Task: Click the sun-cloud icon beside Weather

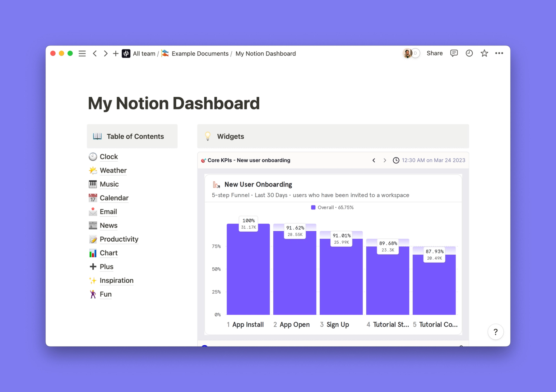Action: (93, 170)
